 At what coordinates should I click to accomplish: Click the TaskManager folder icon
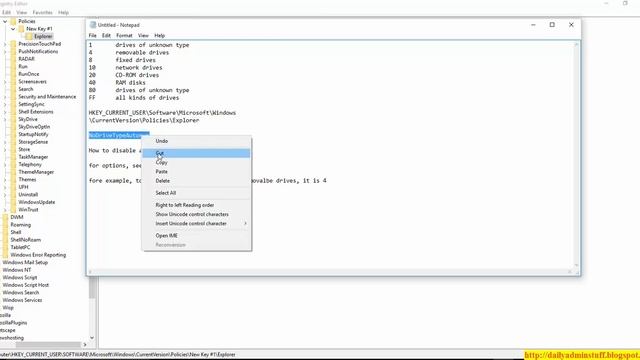13,157
